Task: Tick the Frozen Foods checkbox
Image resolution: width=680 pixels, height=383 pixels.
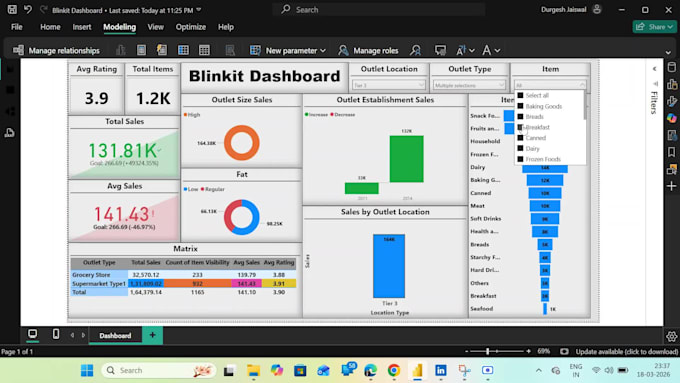Action: tap(520, 159)
